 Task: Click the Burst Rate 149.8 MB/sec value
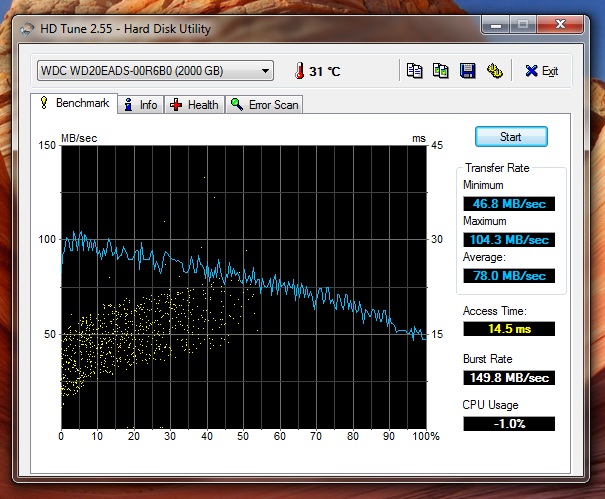coord(508,378)
